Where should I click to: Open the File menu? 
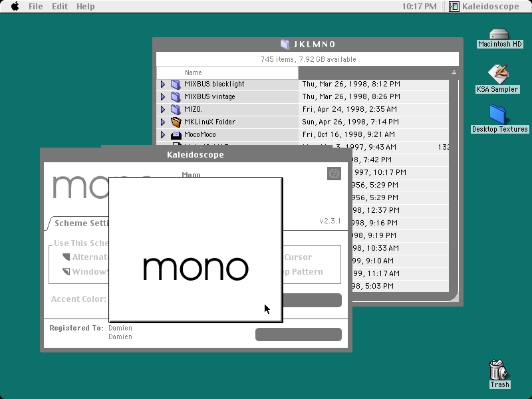point(36,7)
